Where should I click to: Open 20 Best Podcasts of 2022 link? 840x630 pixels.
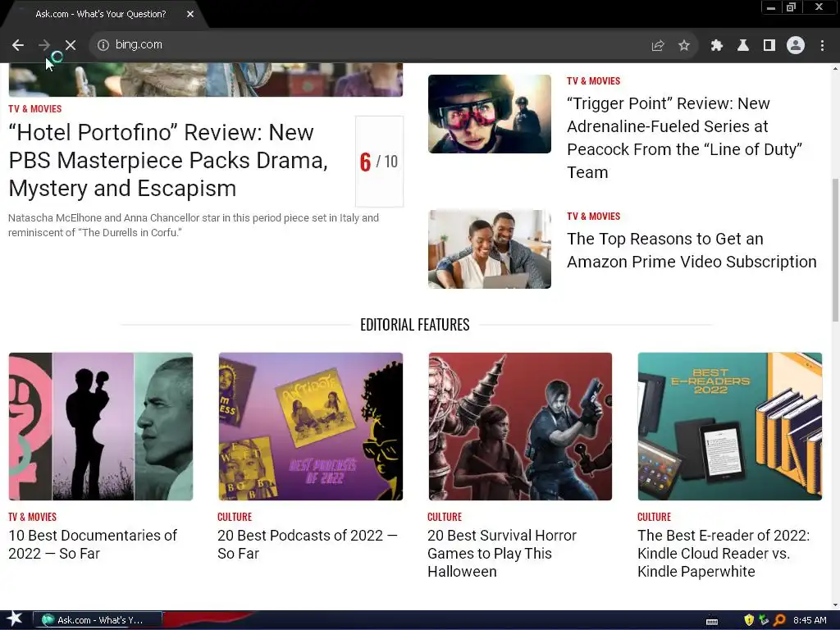pyautogui.click(x=308, y=545)
